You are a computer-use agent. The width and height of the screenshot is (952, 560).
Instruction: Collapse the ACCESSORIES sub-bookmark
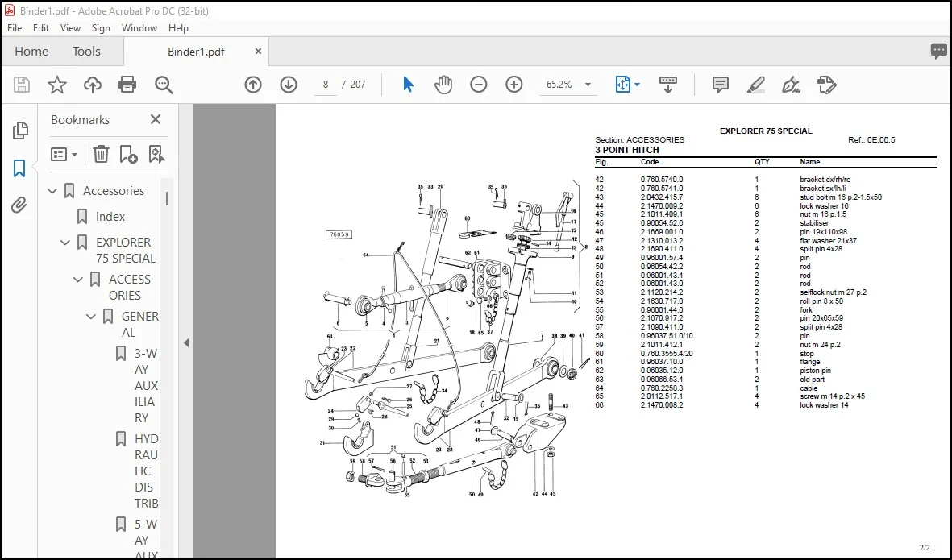coord(77,279)
